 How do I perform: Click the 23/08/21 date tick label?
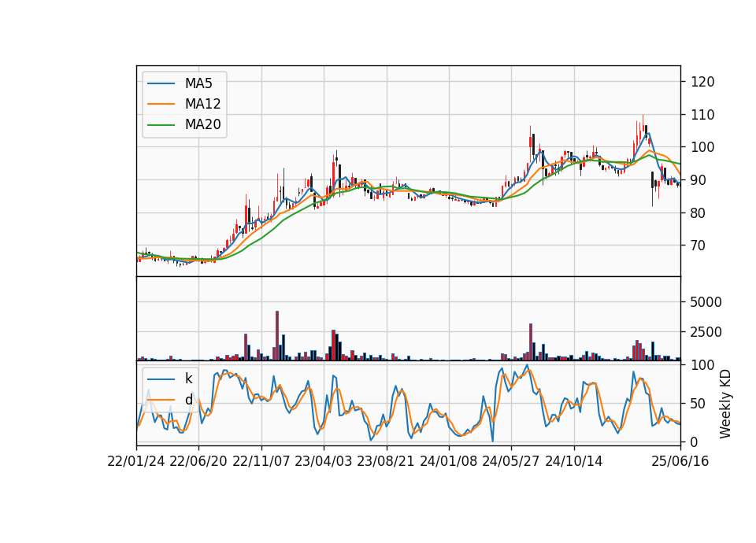(386, 461)
